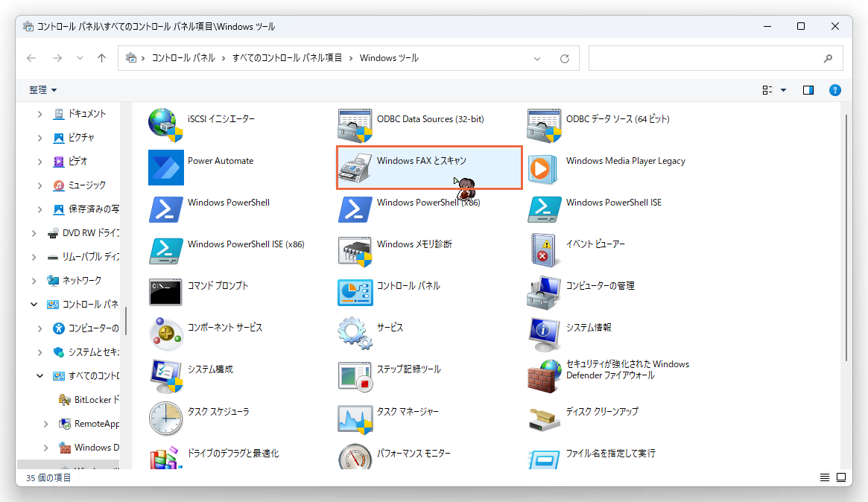The height and width of the screenshot is (502, 868).
Task: Change the view layout button
Action: click(x=767, y=90)
